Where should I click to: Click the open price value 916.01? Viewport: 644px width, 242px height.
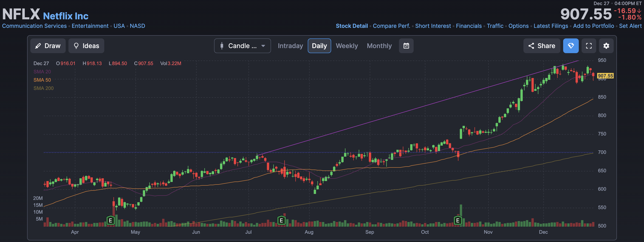coord(68,63)
